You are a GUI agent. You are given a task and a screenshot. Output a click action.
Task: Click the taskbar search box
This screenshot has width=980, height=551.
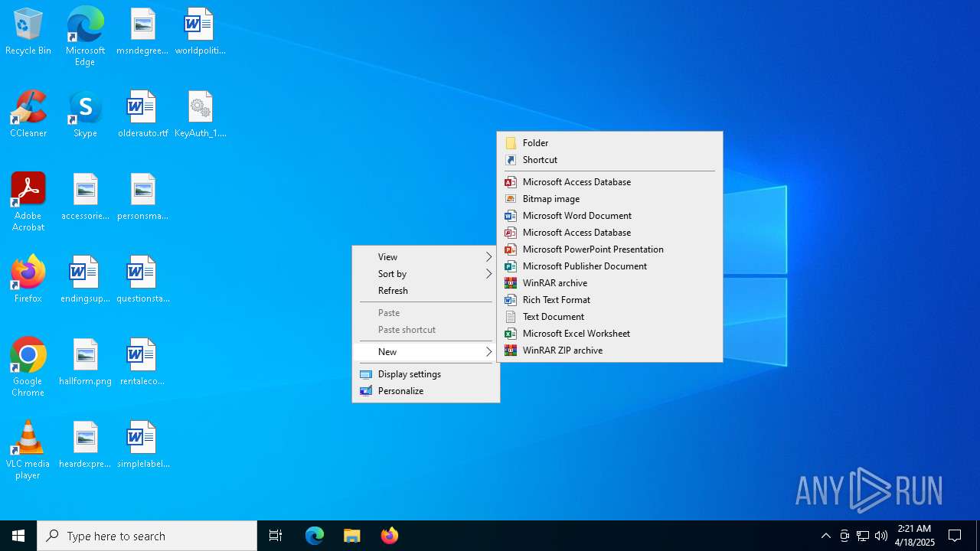pyautogui.click(x=147, y=536)
